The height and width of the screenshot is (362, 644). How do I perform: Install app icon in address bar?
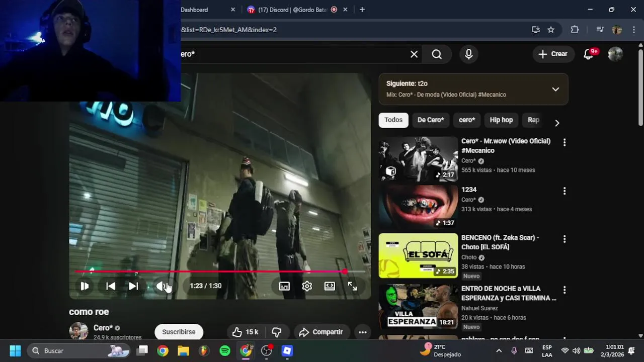(x=536, y=30)
